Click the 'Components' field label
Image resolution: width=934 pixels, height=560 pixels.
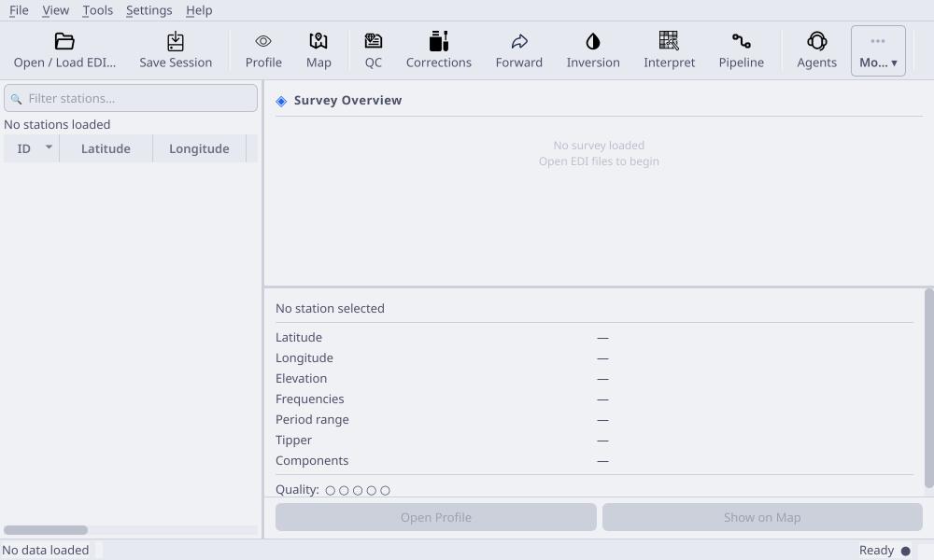(x=312, y=461)
